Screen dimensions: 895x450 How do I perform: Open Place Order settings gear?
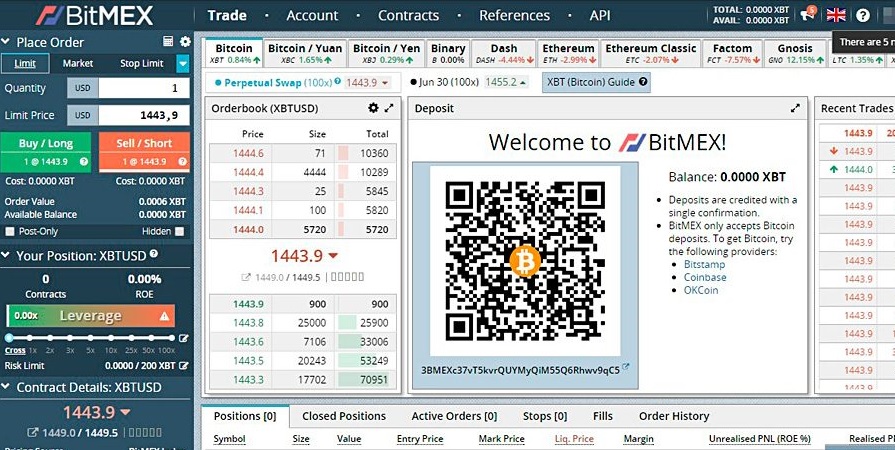click(185, 41)
